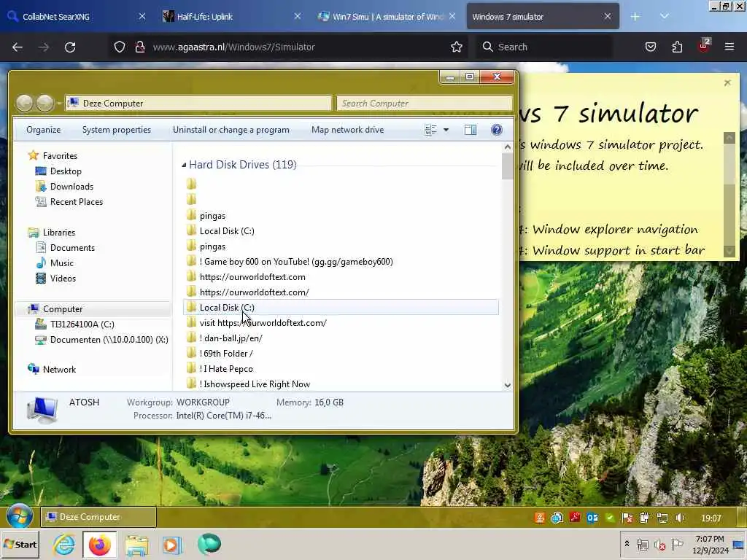
Task: Select '! dan-ball.jp/en/' folder
Action: point(341,338)
